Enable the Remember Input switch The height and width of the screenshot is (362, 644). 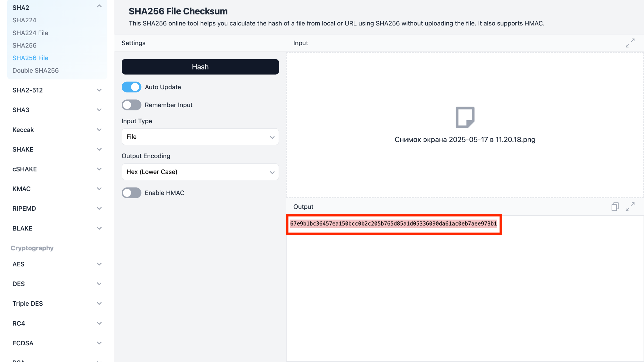click(131, 105)
